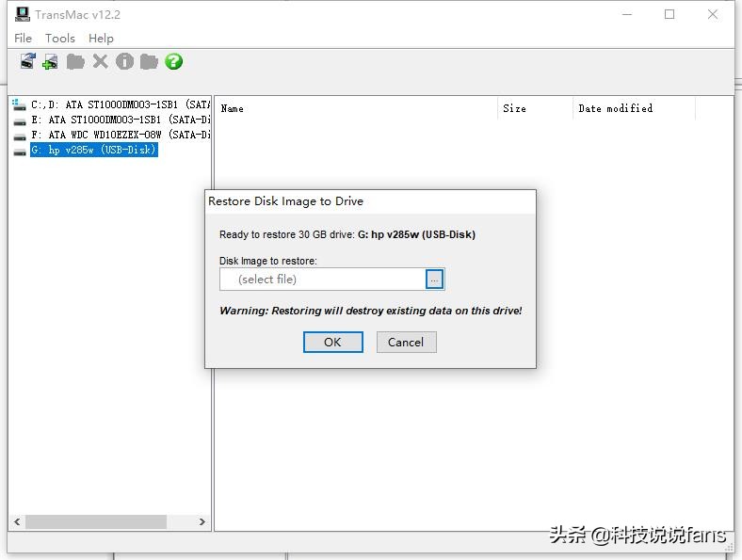Click the grayed folder icon beside help
The height and width of the screenshot is (560, 742).
click(x=149, y=61)
